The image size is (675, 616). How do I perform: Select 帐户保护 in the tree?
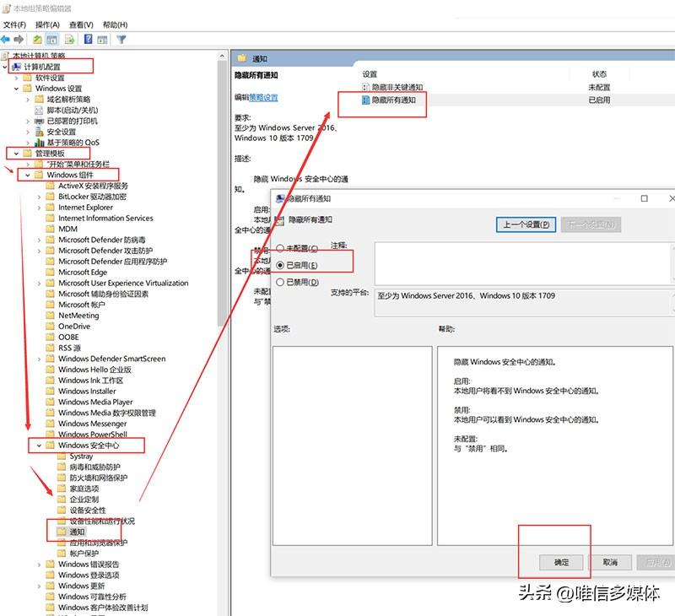(x=84, y=554)
